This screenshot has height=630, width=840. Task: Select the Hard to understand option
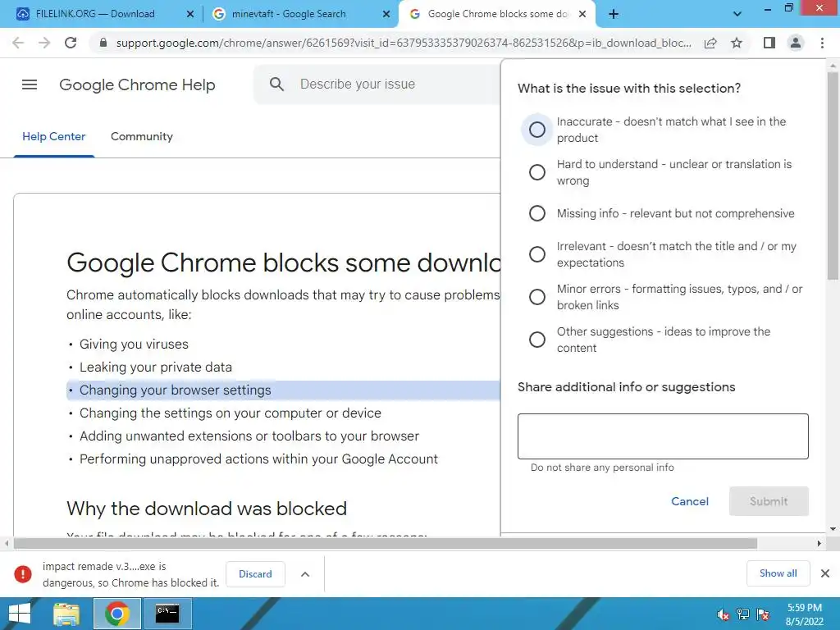537,172
